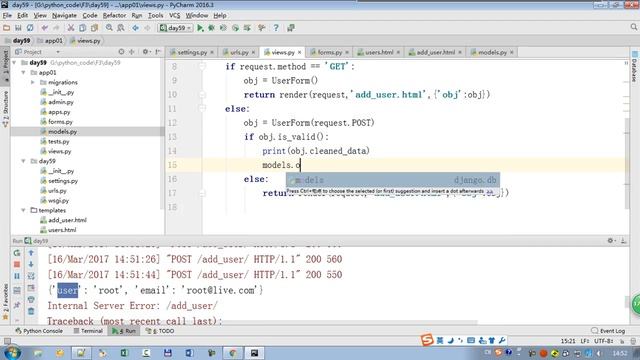The height and width of the screenshot is (360, 640).
Task: Clear console with the trash icon
Action: [31, 311]
